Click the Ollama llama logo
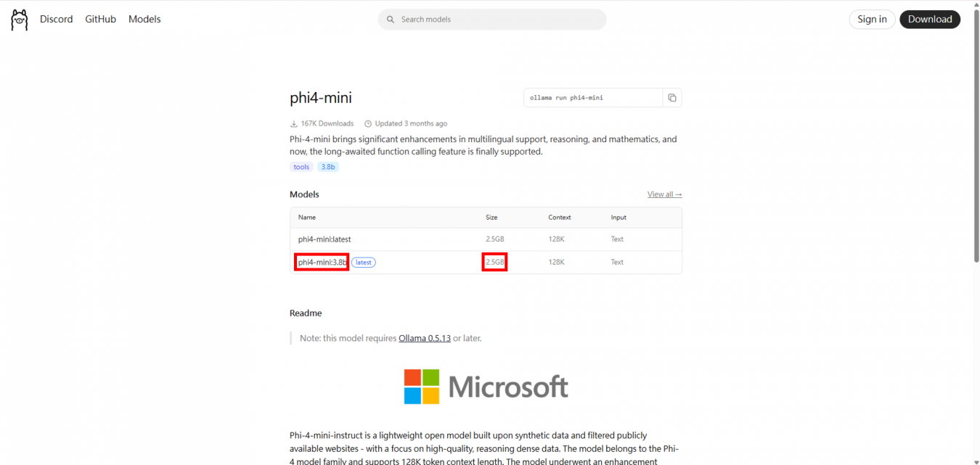This screenshot has width=980, height=465. coord(20,20)
